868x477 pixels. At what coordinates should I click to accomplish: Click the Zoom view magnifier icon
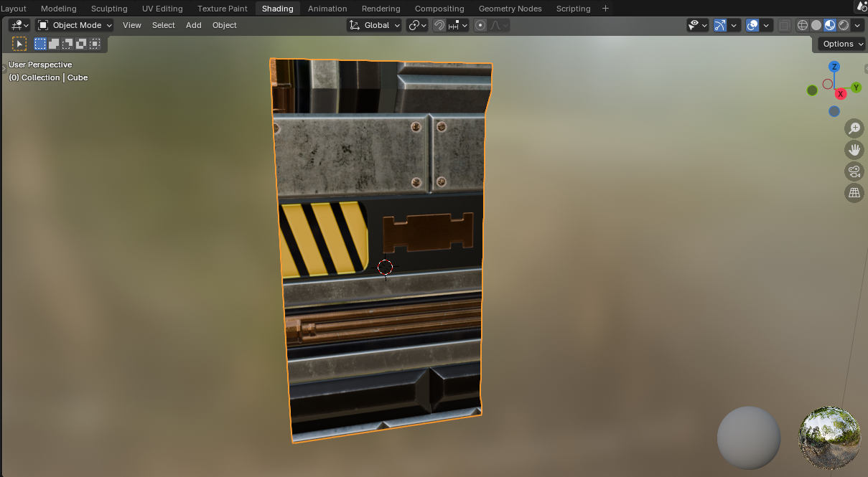(x=854, y=128)
